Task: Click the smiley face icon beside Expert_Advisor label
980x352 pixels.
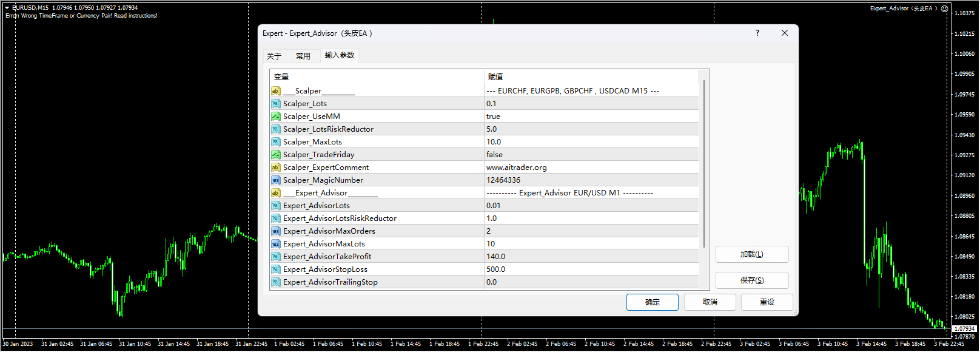Action: point(944,8)
